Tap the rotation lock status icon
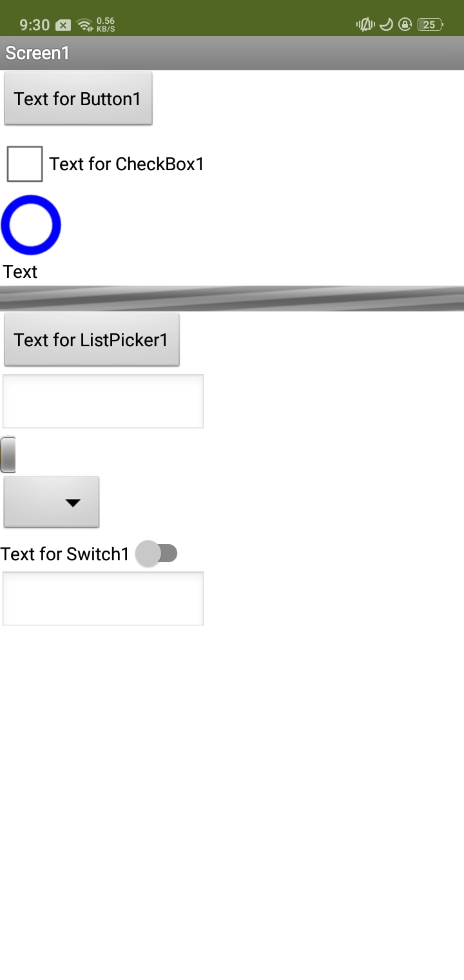 [x=405, y=25]
